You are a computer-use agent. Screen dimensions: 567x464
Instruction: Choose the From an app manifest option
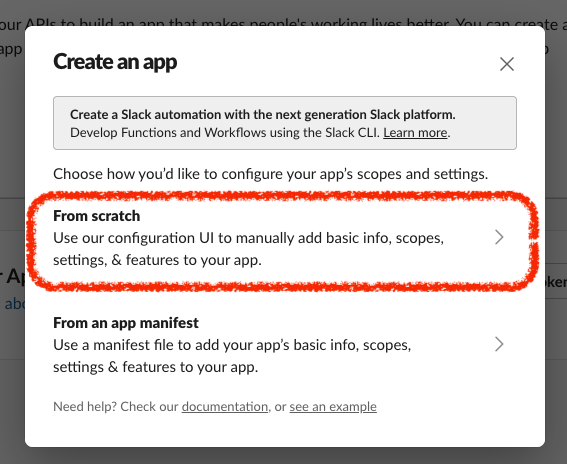(284, 345)
